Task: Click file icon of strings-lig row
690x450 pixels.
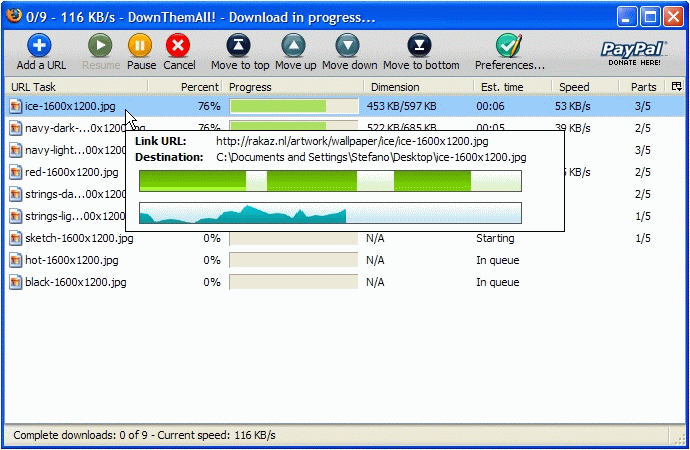Action: pos(15,216)
